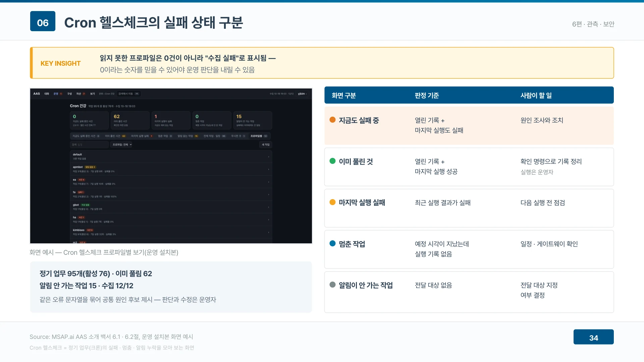
Task: Click the kimbiseo 사건 6 badge
Action: click(x=90, y=230)
